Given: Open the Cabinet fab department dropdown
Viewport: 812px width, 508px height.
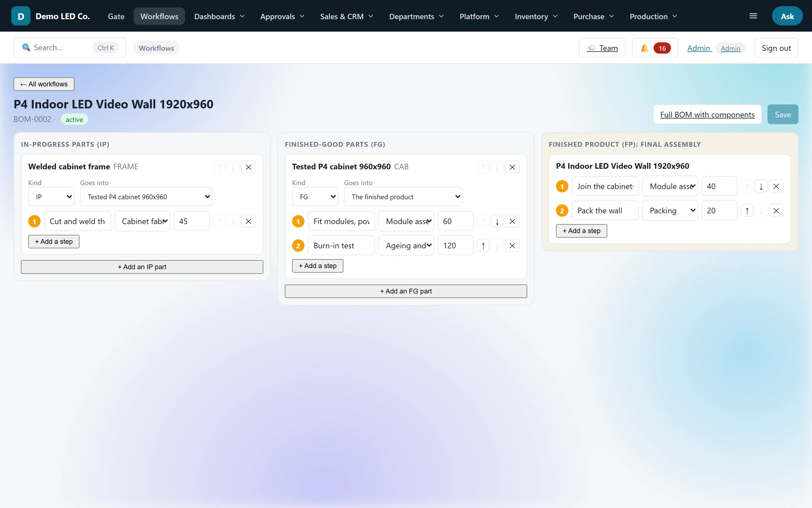Looking at the screenshot, I should pyautogui.click(x=142, y=222).
